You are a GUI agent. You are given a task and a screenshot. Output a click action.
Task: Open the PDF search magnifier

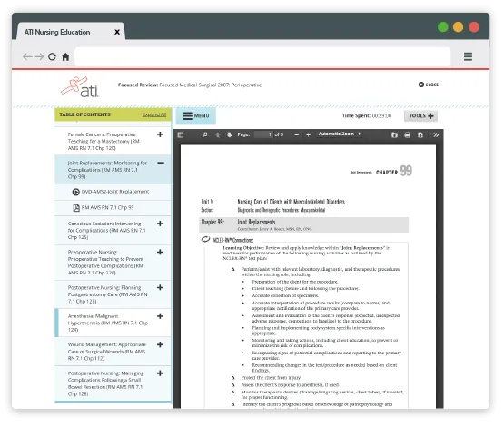point(204,134)
